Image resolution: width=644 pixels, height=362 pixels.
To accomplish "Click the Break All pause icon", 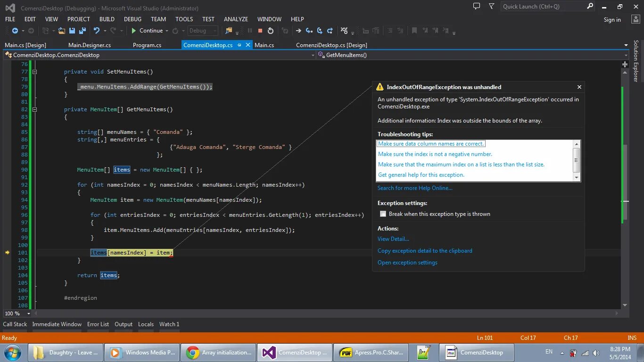I will (x=250, y=31).
